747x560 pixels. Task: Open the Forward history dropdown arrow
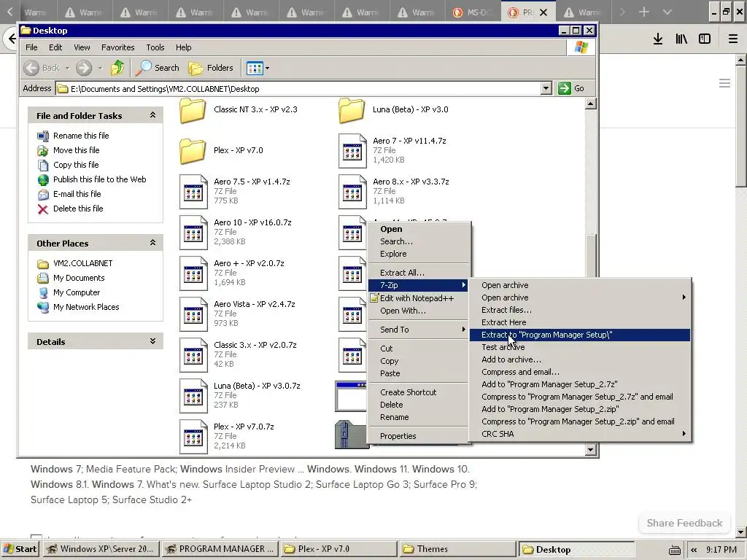tap(100, 68)
